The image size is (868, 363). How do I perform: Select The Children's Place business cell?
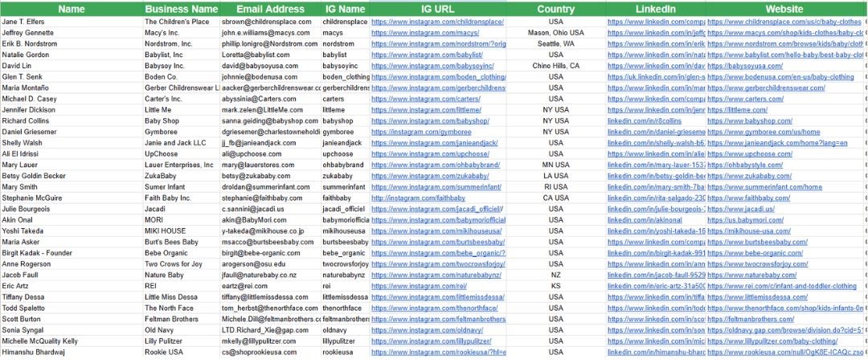(x=182, y=22)
